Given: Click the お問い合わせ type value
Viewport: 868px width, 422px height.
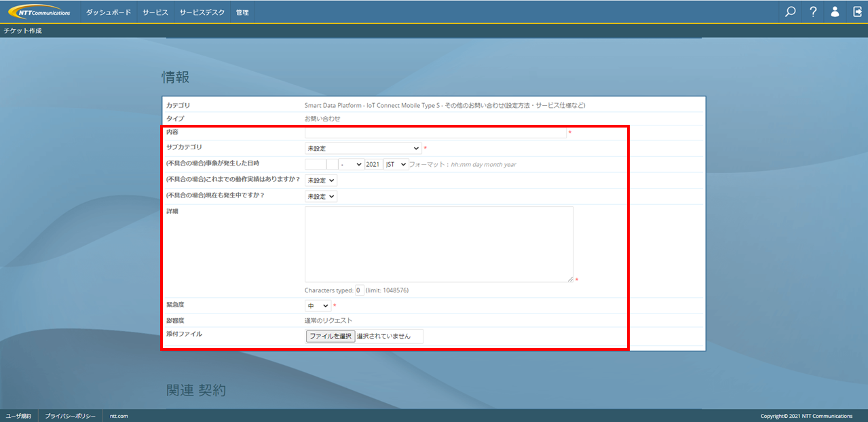Looking at the screenshot, I should [322, 118].
